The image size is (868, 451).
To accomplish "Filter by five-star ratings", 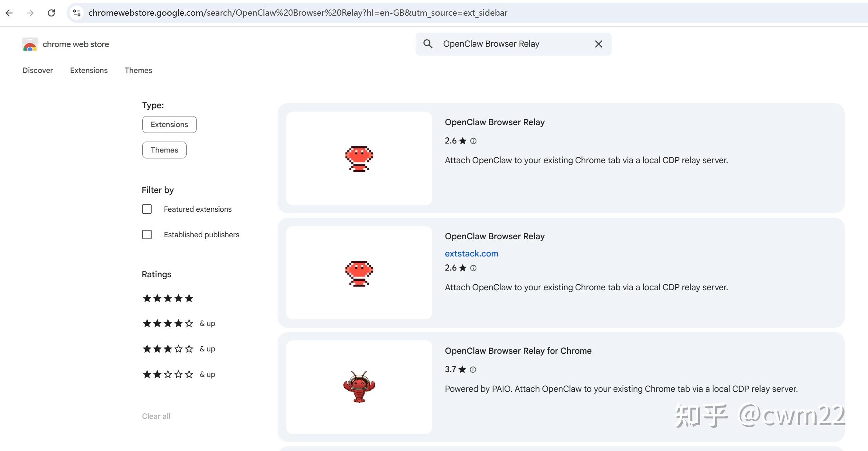I will pos(168,298).
